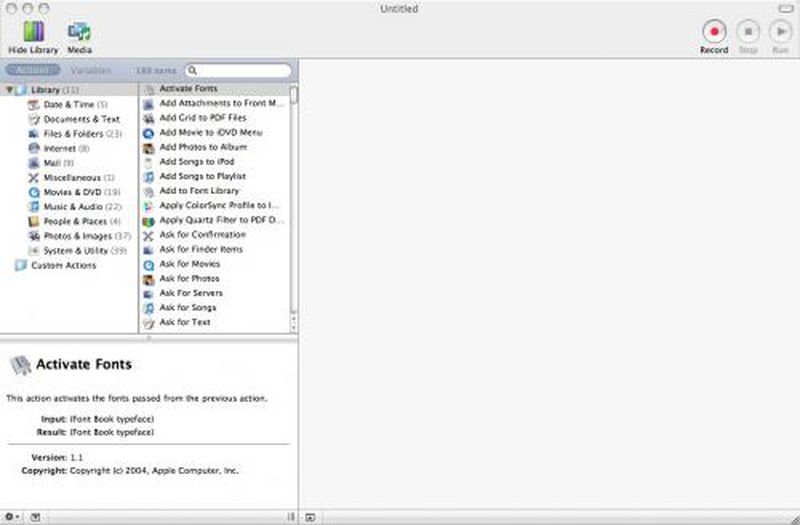This screenshot has height=525, width=800.
Task: Select the Music & Audio category icon
Action: (34, 207)
